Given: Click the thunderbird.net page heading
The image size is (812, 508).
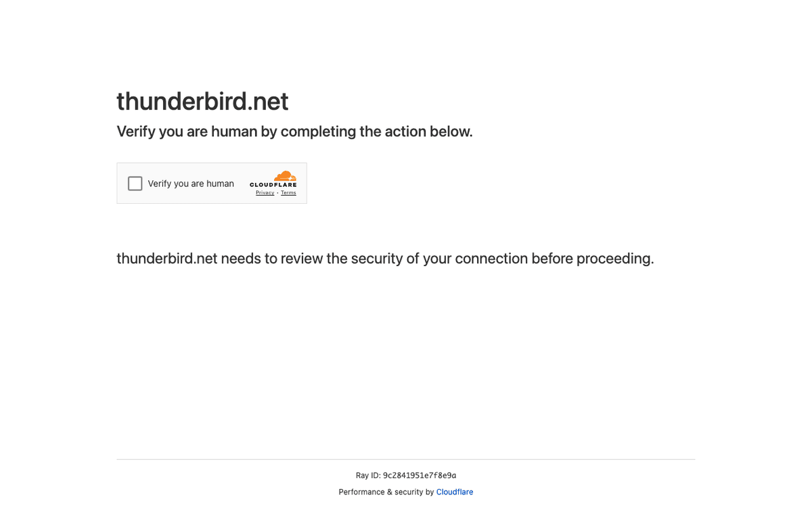Looking at the screenshot, I should (202, 101).
